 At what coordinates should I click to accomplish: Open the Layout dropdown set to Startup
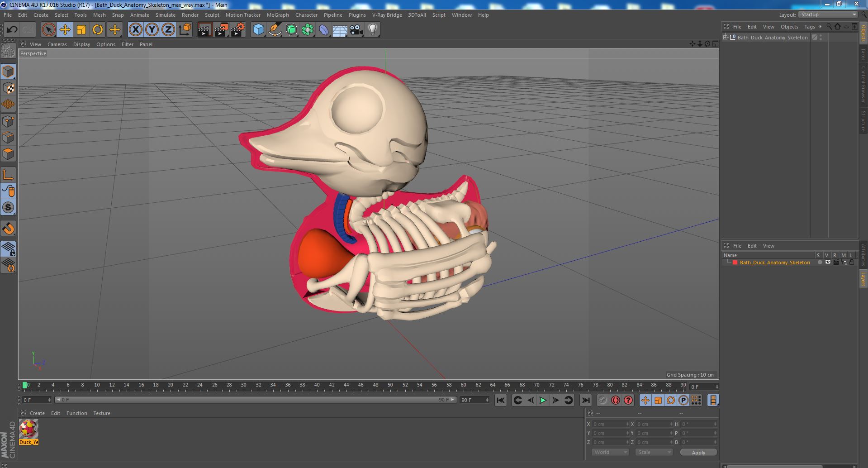828,15
